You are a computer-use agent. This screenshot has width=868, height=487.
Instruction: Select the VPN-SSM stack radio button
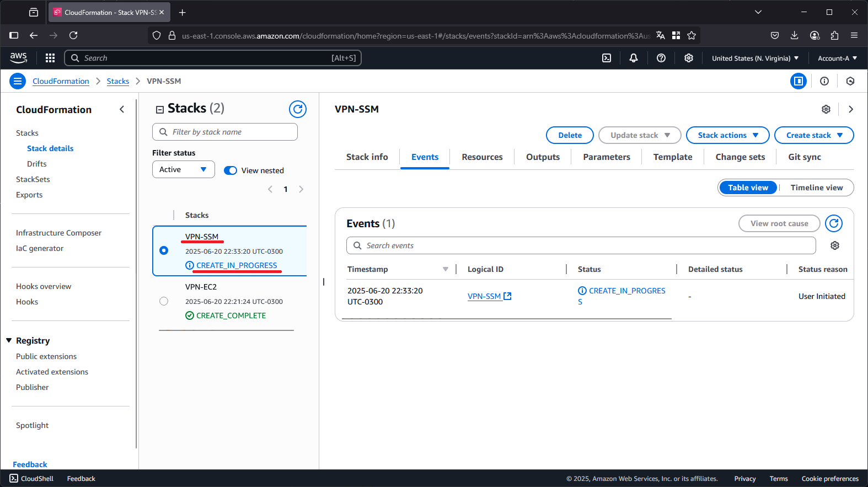(164, 250)
